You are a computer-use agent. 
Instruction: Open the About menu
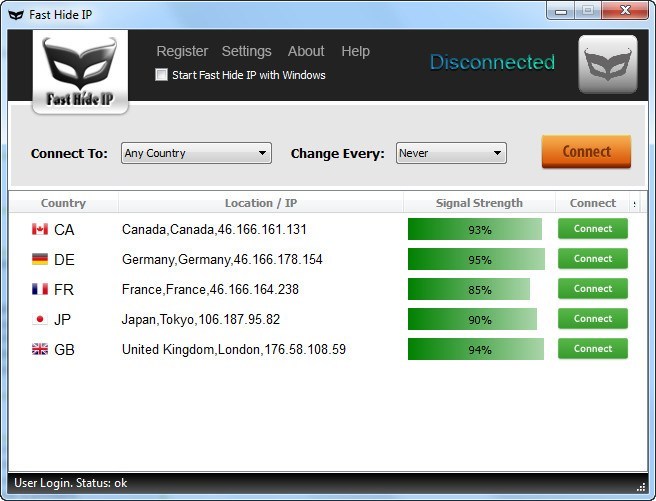point(306,51)
